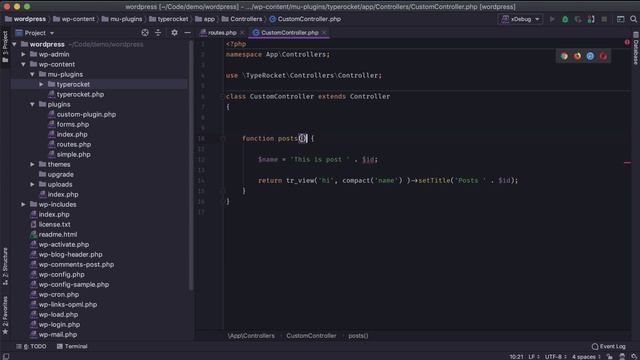Image resolution: width=640 pixels, height=360 pixels.
Task: Collapse the wp-content folder
Action: coord(24,64)
